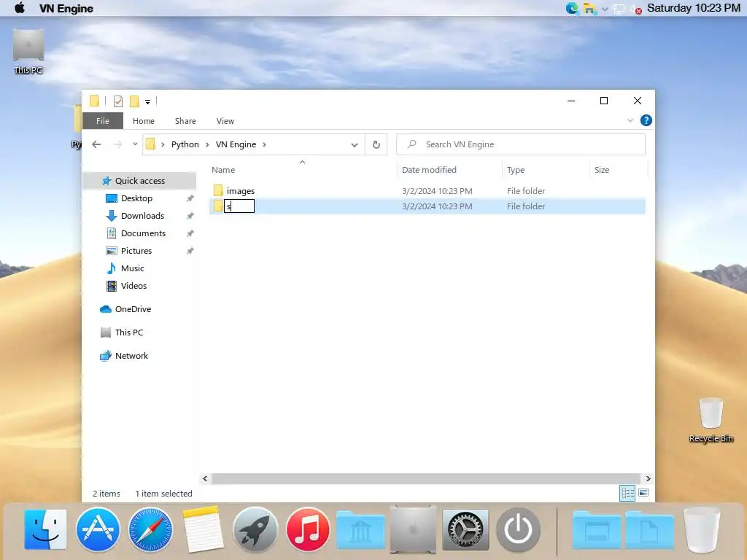This screenshot has height=560, width=747.
Task: Click the pin icon next to Downloads
Action: 190,216
